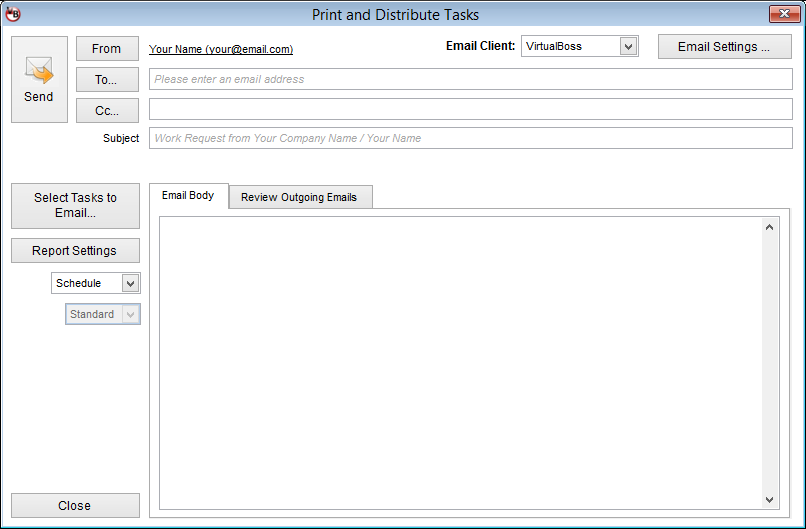Click Select Tasks to Email button
The image size is (806, 529).
pos(75,205)
